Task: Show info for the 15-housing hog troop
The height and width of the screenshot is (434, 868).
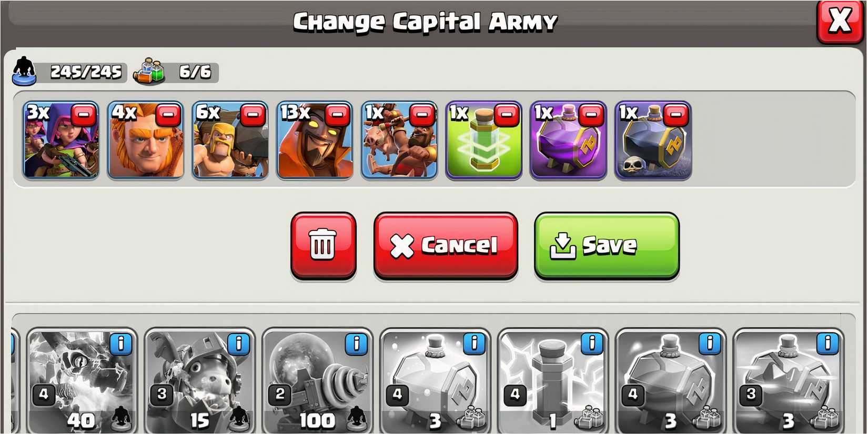Action: (x=239, y=344)
